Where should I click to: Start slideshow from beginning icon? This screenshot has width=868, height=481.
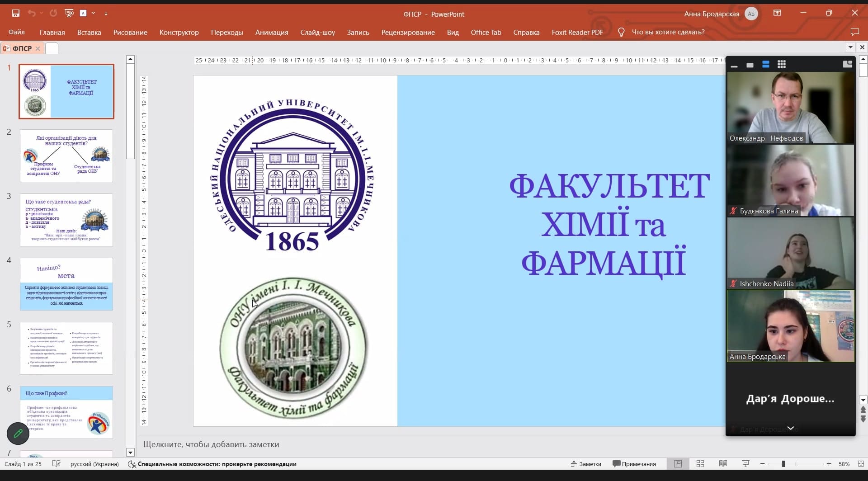coord(69,13)
